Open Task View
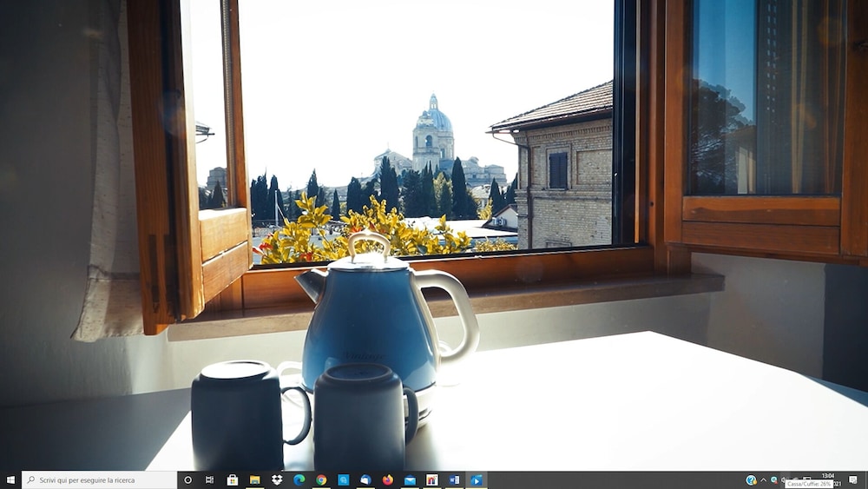The height and width of the screenshot is (489, 868). point(210,479)
